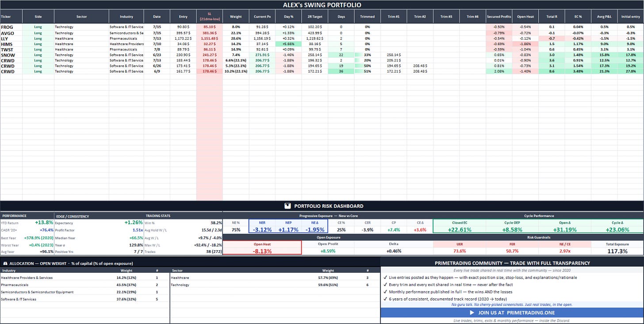Click the FROG ticker cell
Image resolution: width=644 pixels, height=324 pixels.
coord(11,27)
